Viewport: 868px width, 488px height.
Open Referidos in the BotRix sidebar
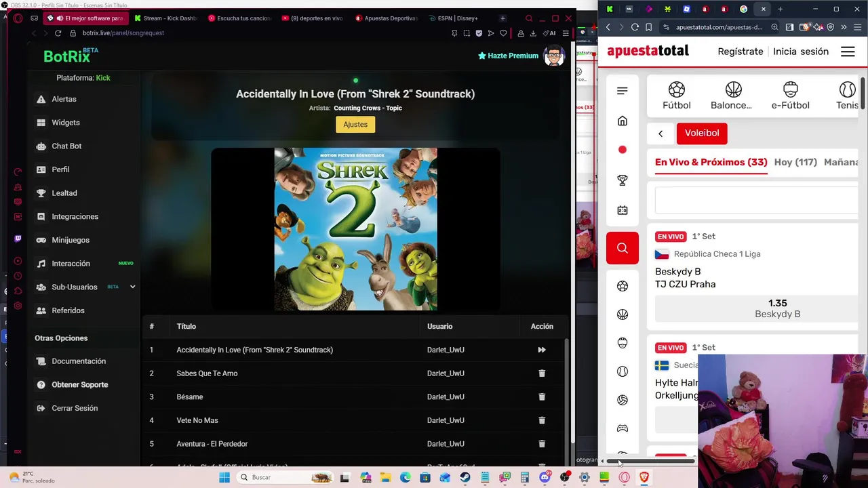coord(68,310)
